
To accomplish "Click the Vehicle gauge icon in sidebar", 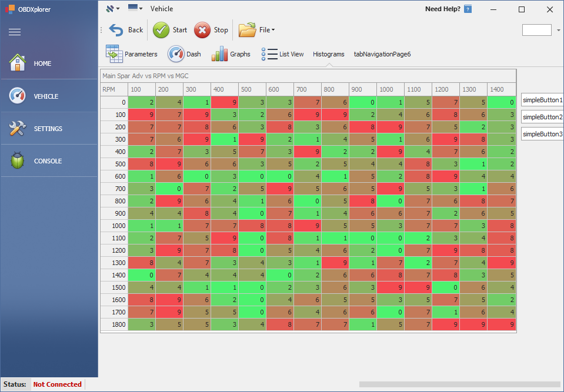I will pyautogui.click(x=17, y=96).
